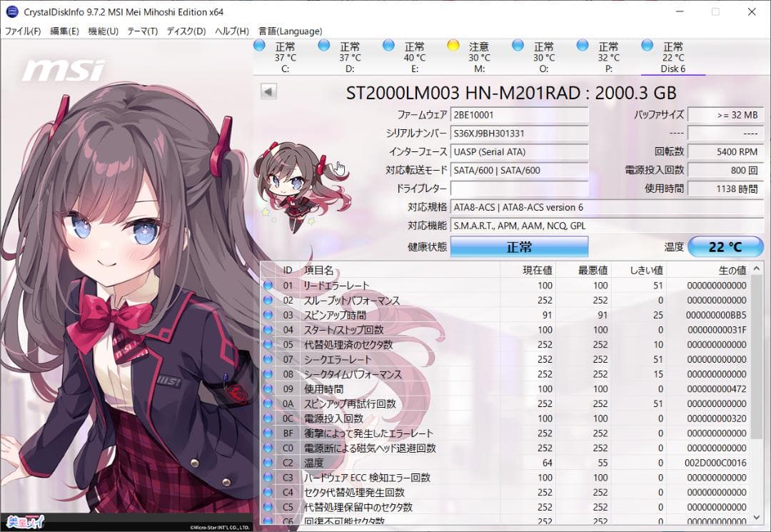
Task: Click status orb for attribute 03 row
Action: [268, 315]
